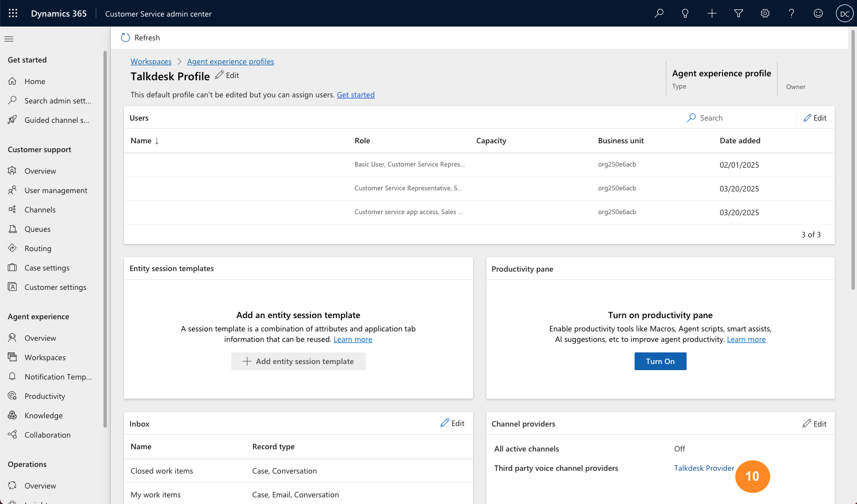Edit the Talkdesk Profile name
The image size is (857, 504).
pos(227,75)
